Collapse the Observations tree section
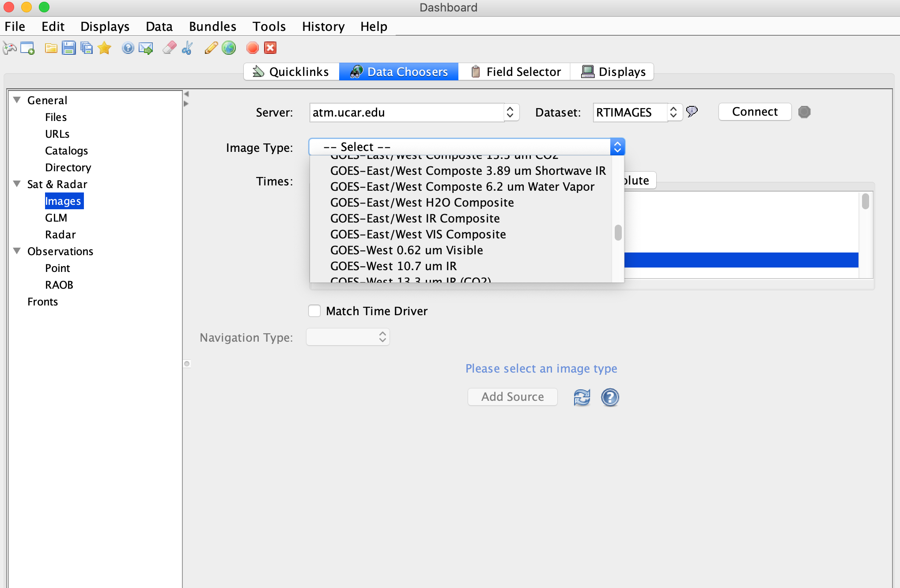Viewport: 900px width, 588px height. [17, 251]
